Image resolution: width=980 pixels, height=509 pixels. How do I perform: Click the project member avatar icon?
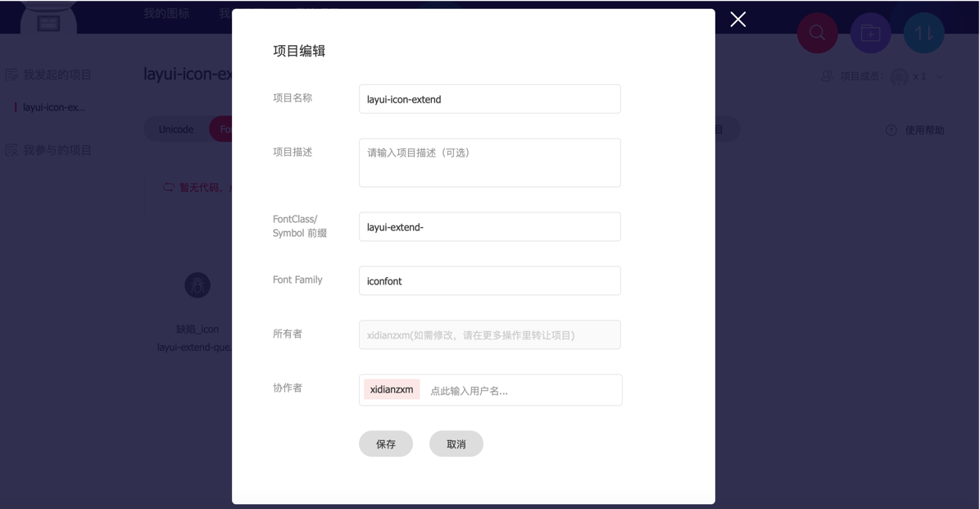point(900,77)
